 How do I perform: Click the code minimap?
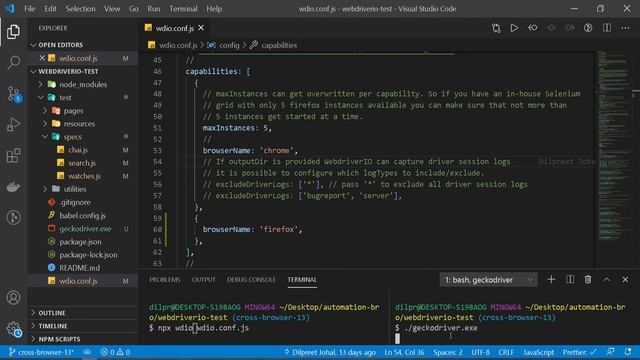(x=614, y=147)
